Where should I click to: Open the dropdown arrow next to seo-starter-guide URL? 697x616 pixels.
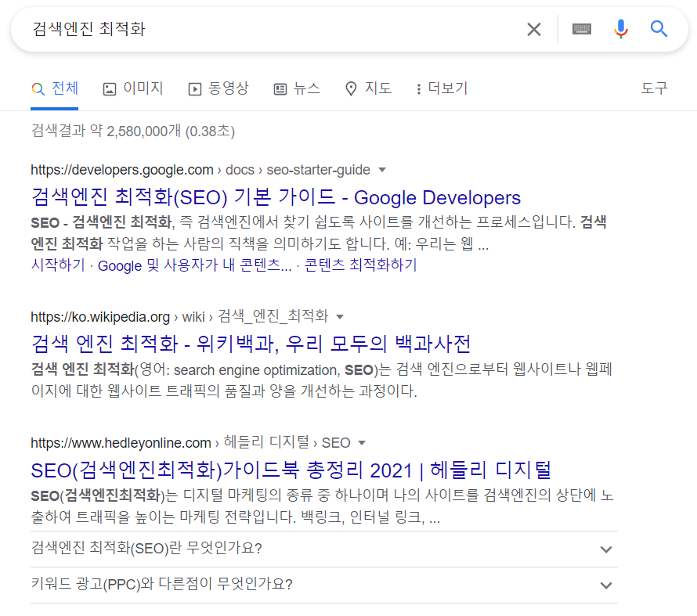[382, 170]
